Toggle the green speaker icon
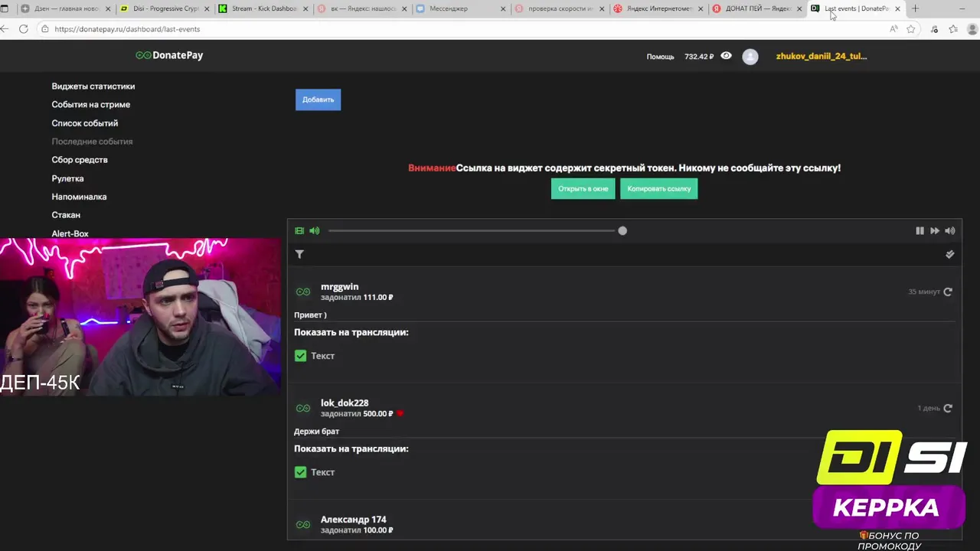Screen dimensions: 980x551 coord(315,230)
